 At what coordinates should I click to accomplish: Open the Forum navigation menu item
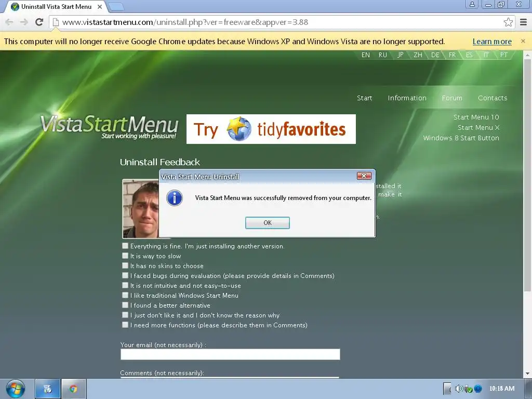click(452, 98)
